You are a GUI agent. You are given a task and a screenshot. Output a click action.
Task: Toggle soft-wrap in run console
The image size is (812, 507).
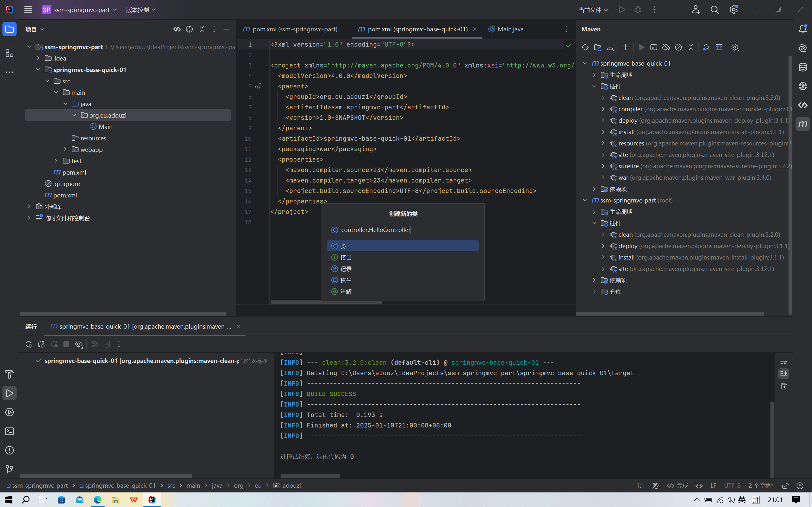pos(783,361)
